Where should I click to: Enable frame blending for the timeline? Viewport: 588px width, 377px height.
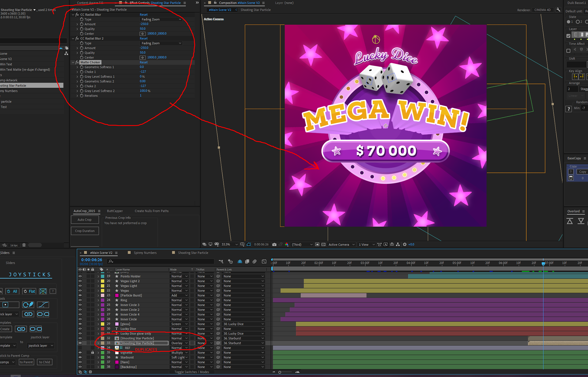point(247,261)
